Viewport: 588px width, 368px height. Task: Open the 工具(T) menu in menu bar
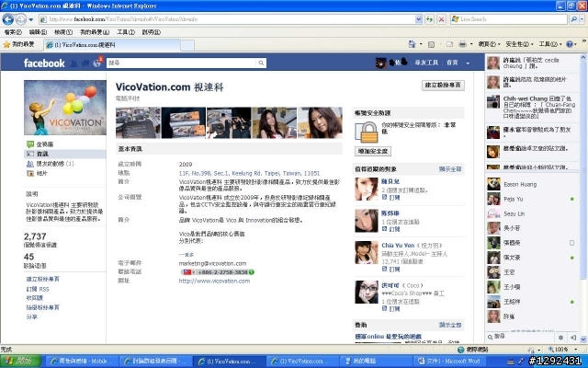126,32
